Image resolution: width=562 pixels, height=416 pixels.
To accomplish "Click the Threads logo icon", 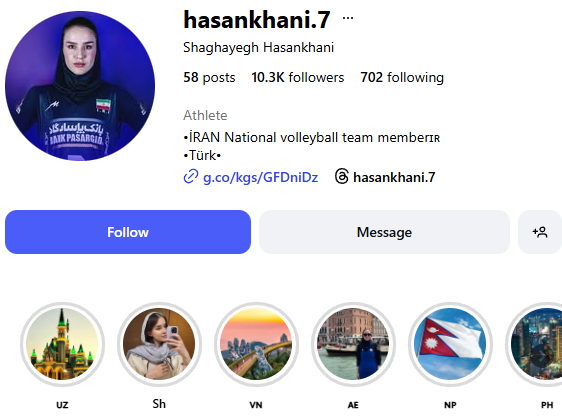I will point(342,177).
